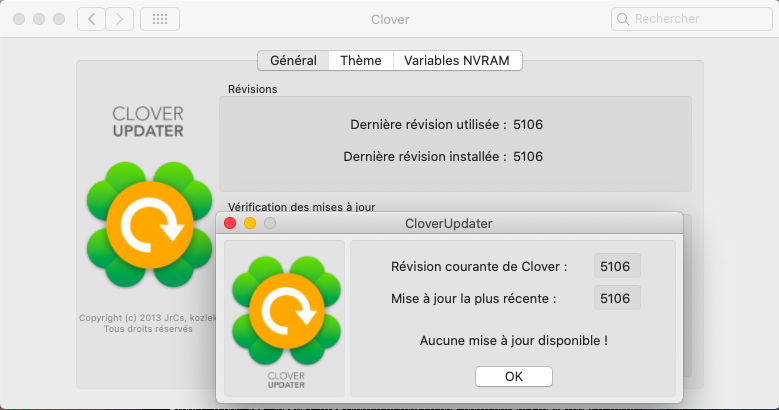779x410 pixels.
Task: Focus the Rechercher search field
Action: pyautogui.click(x=692, y=19)
